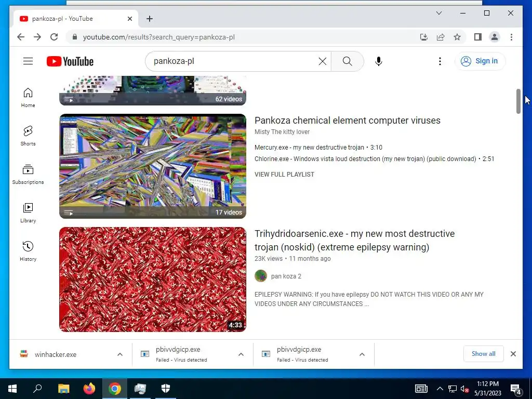
Task: Open the Chrome side panel
Action: point(478,37)
